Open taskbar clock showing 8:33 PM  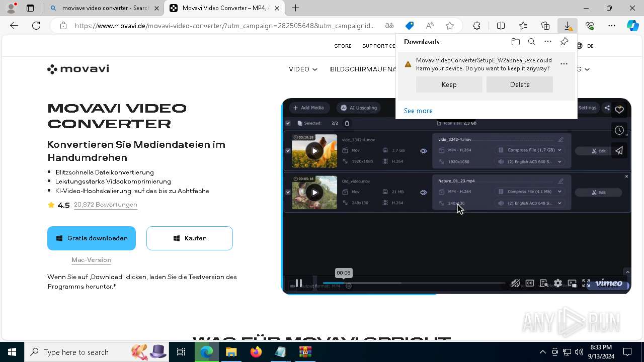(x=601, y=352)
